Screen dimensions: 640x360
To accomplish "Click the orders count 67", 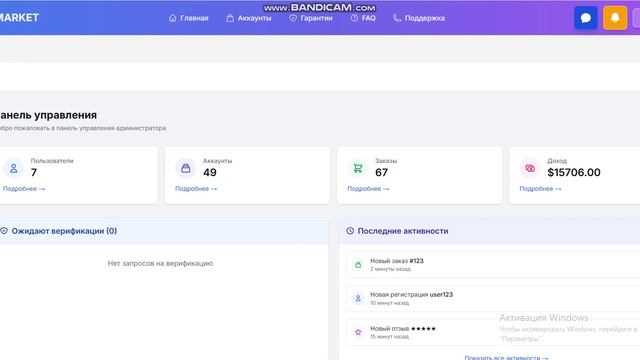I will (x=382, y=172).
